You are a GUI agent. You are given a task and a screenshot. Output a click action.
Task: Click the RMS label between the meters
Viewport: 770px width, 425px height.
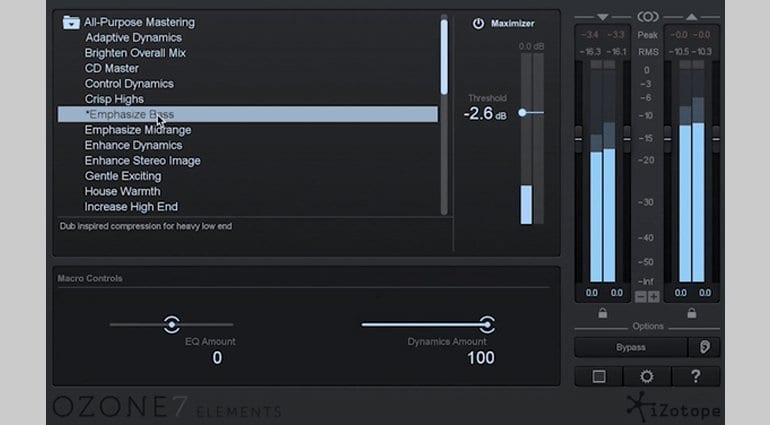coord(648,52)
